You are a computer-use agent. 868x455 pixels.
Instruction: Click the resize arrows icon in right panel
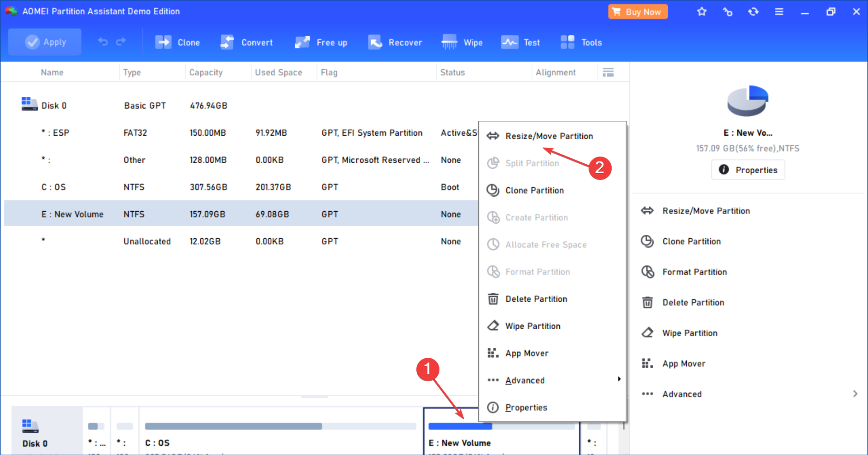[x=647, y=211]
